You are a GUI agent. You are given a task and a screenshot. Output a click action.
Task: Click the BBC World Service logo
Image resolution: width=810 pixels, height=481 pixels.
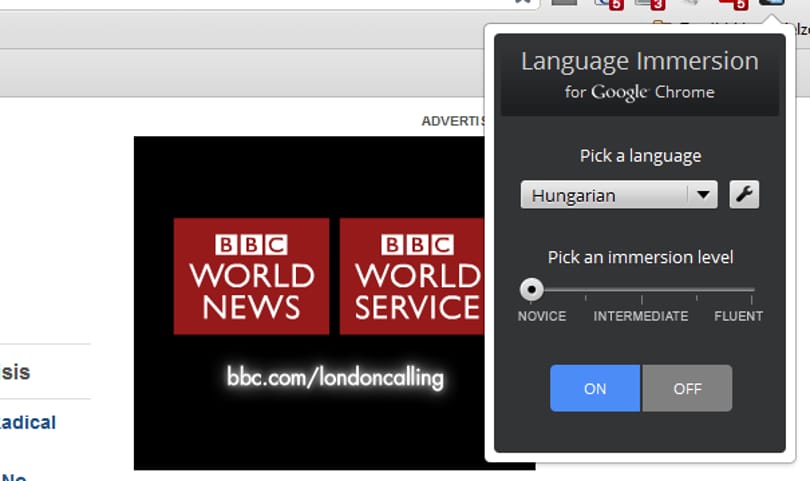click(412, 276)
